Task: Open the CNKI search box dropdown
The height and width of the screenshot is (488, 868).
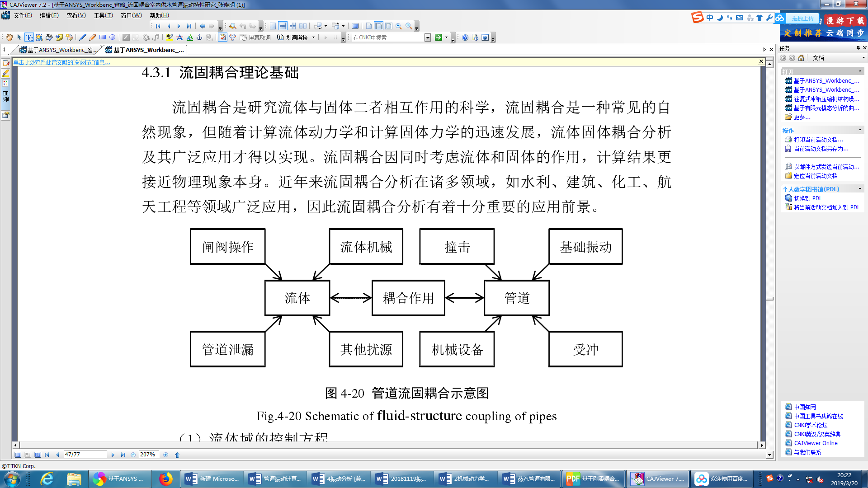Action: pyautogui.click(x=428, y=38)
